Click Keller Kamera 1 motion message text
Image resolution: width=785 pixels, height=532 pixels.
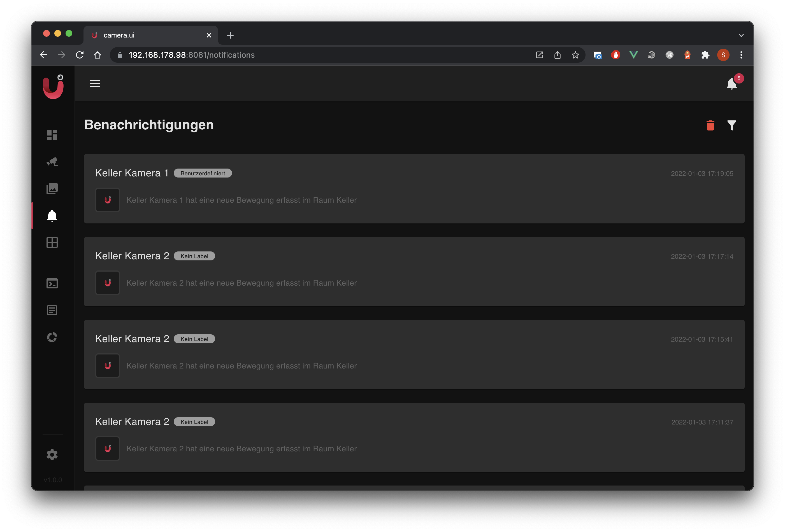[x=241, y=200]
